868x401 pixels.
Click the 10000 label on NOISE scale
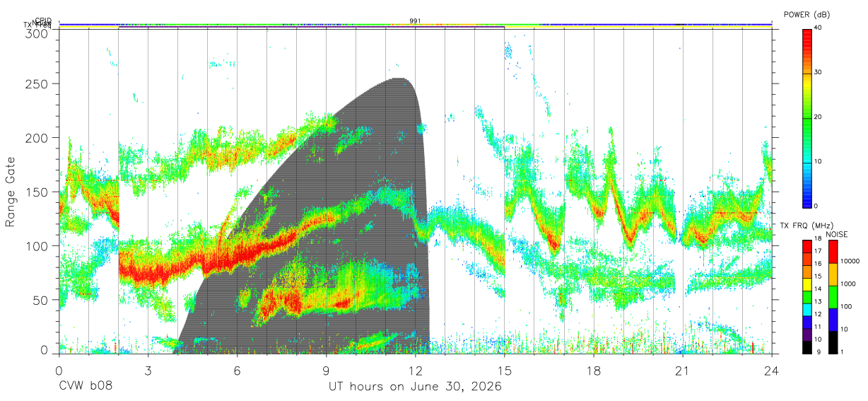(850, 261)
